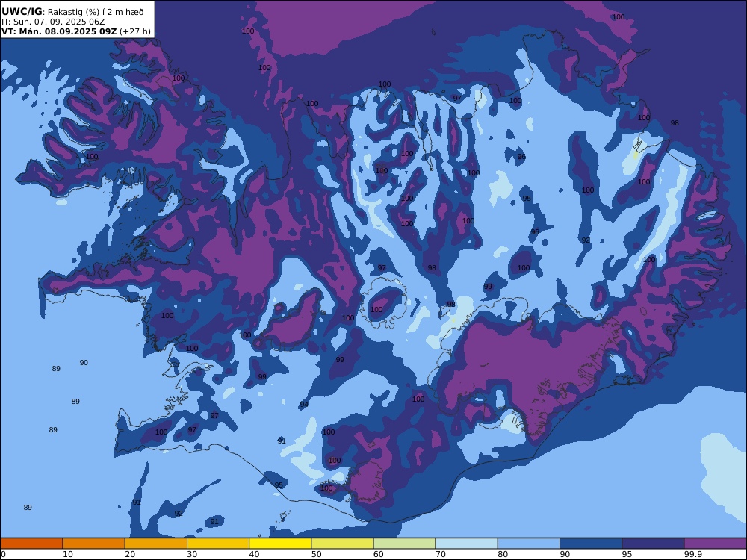Choose the pale blue 70–80 legend swatch
The image size is (747, 560).
click(466, 544)
